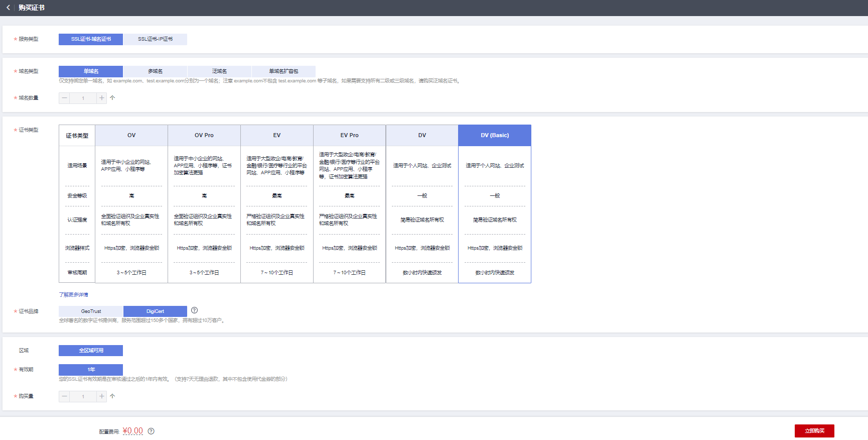Screen dimensions: 868x440
Task: Click the 域名数量 quantity input field
Action: point(83,98)
